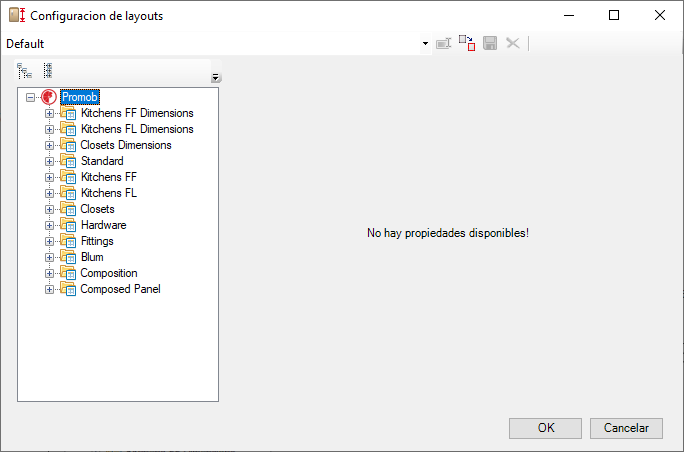Click 'No hay propiedades disponibles!' message
Viewport: 684px width, 452px height.
click(448, 233)
